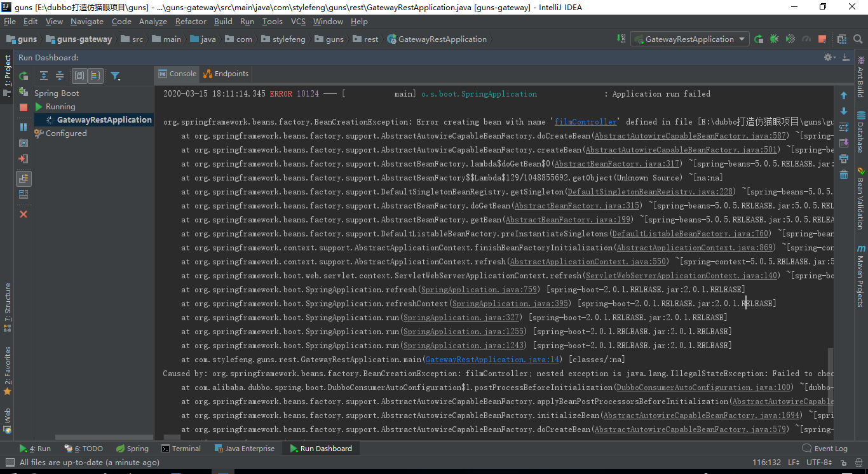This screenshot has width=868, height=474.
Task: Select the Spring Boot node
Action: click(x=57, y=93)
